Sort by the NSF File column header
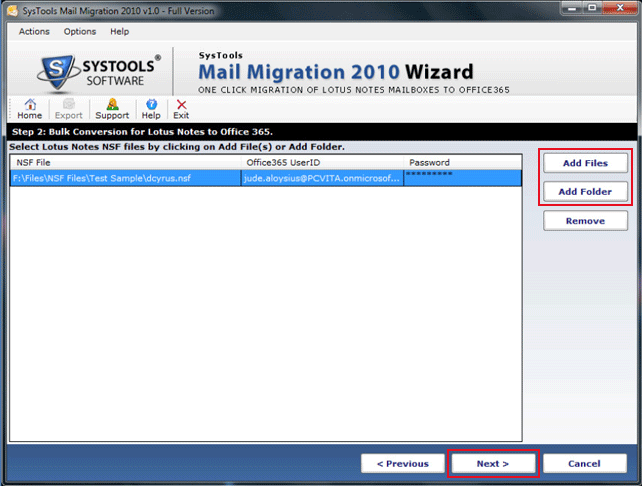Screen dimensions: 642x486 126,163
